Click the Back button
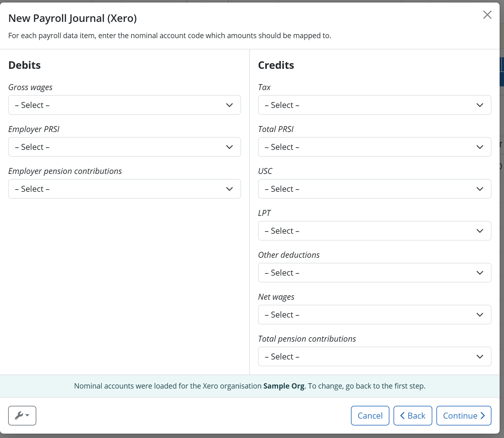The height and width of the screenshot is (438, 504). (413, 415)
